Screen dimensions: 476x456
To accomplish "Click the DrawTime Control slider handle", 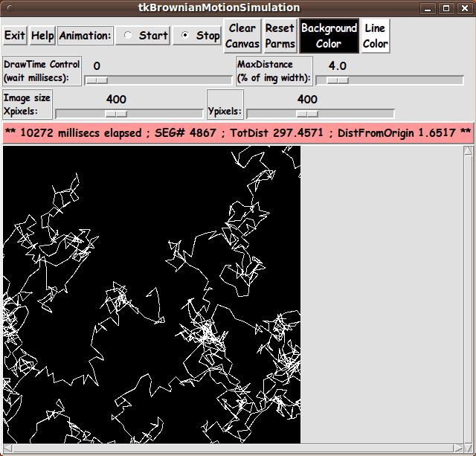I will point(97,80).
